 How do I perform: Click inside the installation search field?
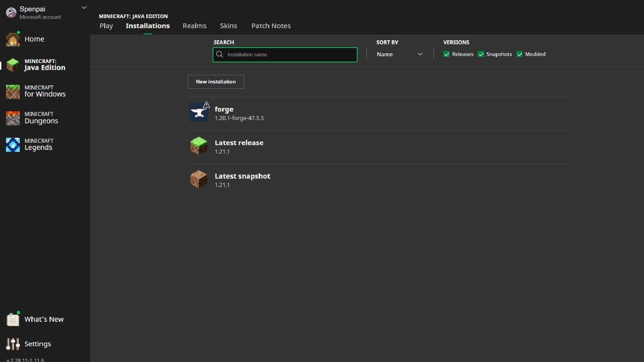click(x=285, y=54)
